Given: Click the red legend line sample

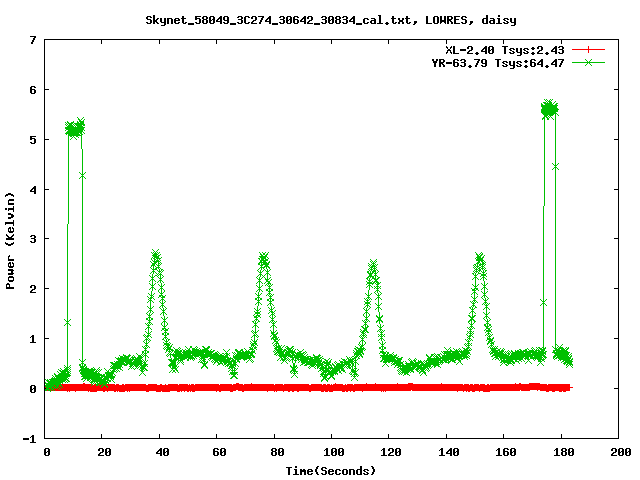Looking at the screenshot, I should pos(588,50).
